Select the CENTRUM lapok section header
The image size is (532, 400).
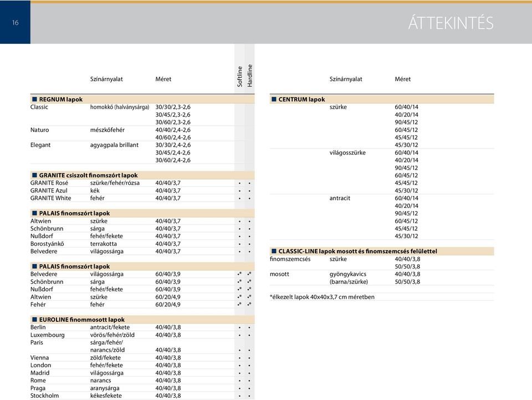382,99
